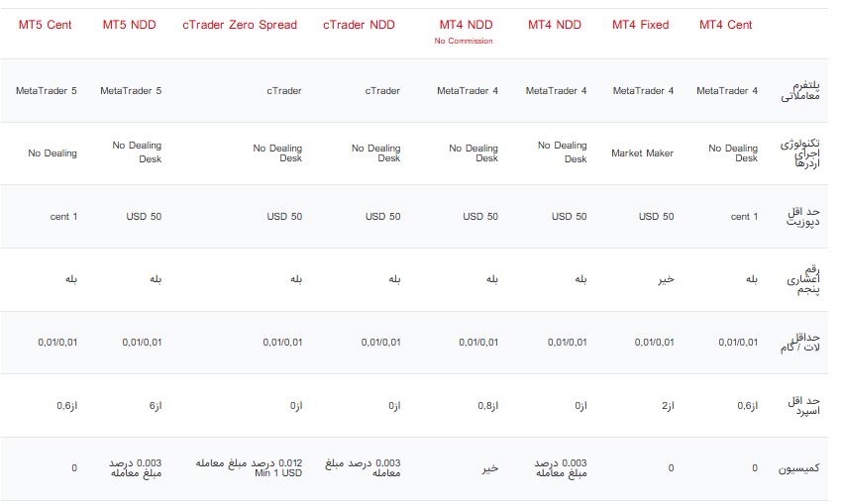Select 0.003 درصد commission under MT5 NDD
842x504 pixels.
[136, 468]
